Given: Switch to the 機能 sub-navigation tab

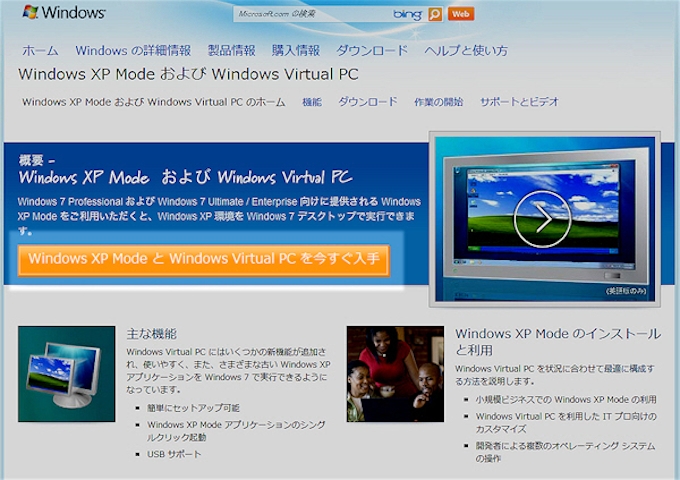Looking at the screenshot, I should point(312,102).
